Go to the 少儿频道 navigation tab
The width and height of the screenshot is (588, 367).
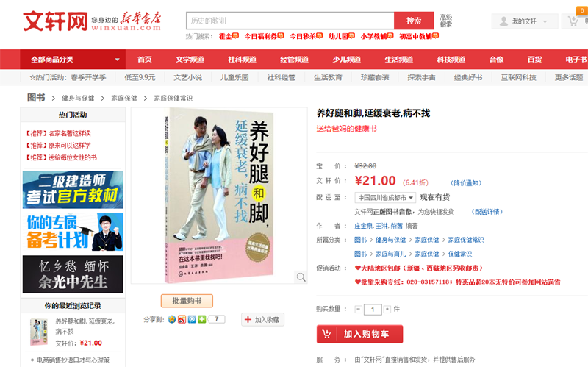pyautogui.click(x=346, y=60)
